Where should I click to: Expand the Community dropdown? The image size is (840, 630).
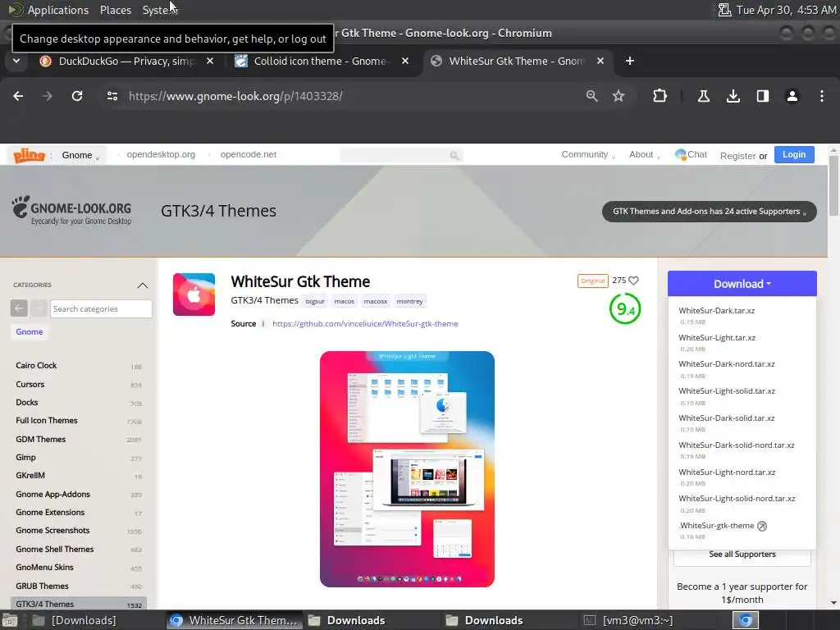[587, 154]
